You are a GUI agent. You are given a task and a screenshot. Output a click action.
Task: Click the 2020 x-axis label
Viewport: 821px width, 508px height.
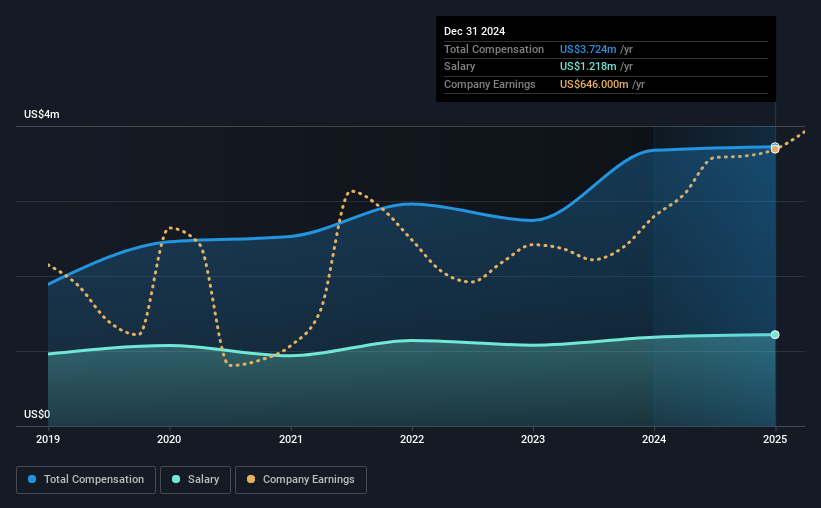(169, 439)
